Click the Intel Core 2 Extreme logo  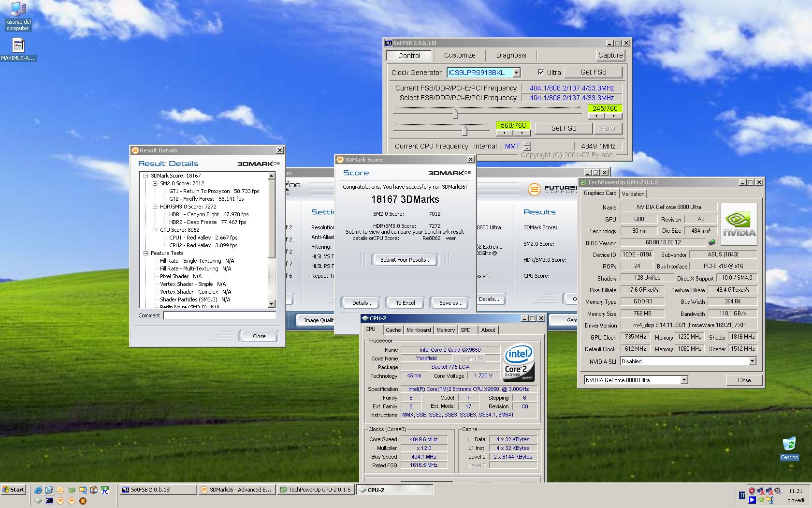coord(519,362)
